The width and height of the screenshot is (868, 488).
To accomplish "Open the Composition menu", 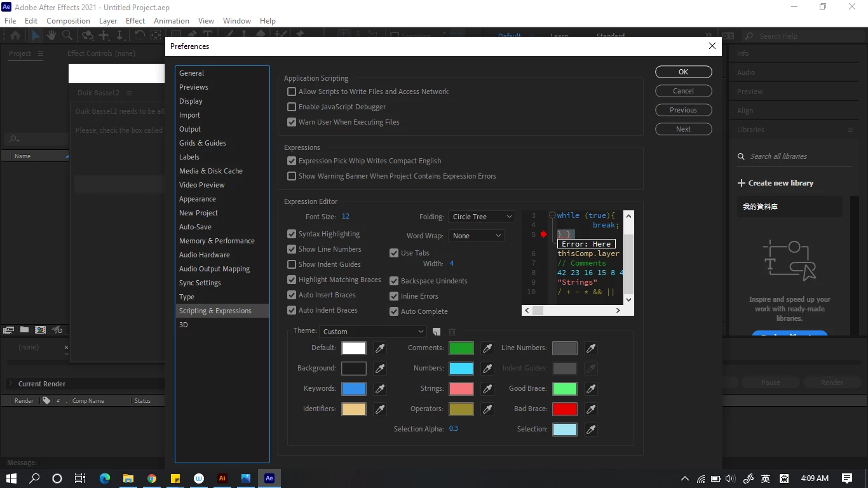I will point(68,20).
